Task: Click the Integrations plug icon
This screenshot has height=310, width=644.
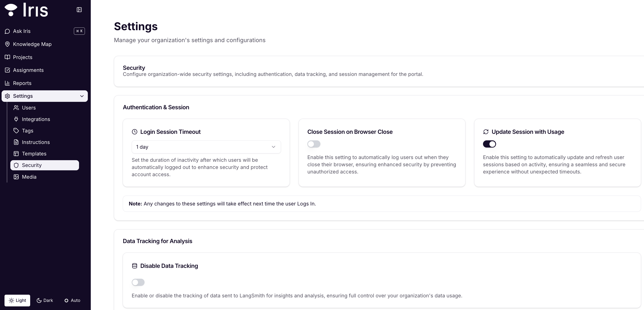Action: pyautogui.click(x=16, y=119)
